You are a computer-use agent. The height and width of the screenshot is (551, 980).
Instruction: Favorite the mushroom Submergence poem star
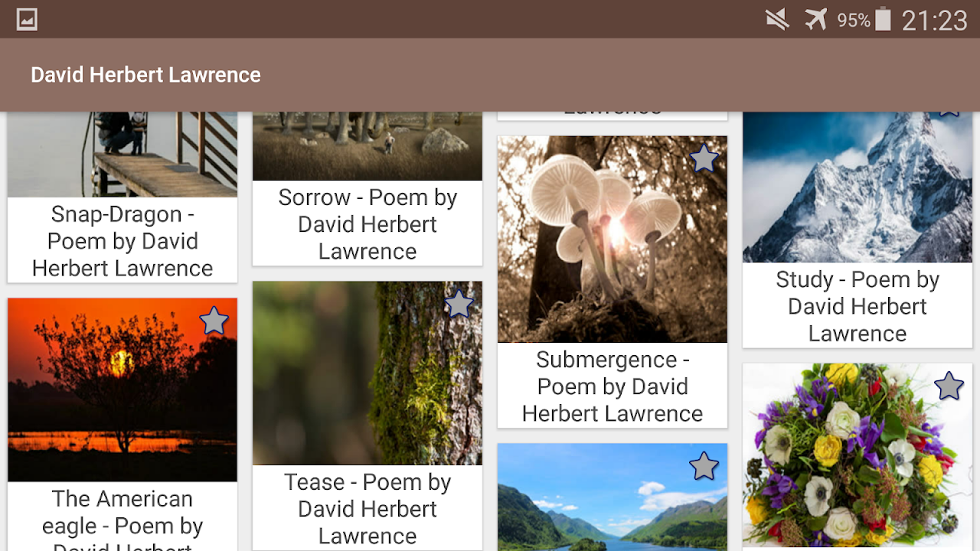pos(704,158)
